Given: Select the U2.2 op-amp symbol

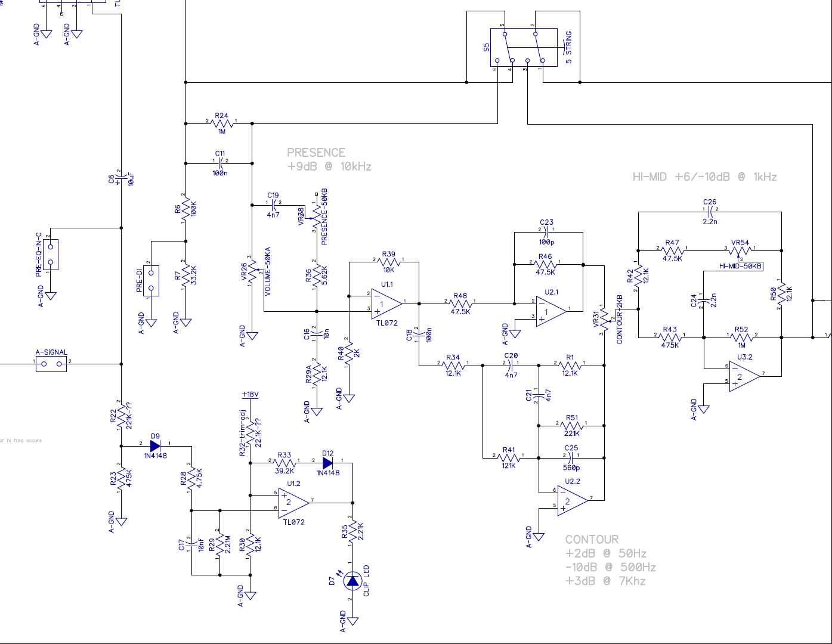Looking at the screenshot, I should [x=573, y=500].
